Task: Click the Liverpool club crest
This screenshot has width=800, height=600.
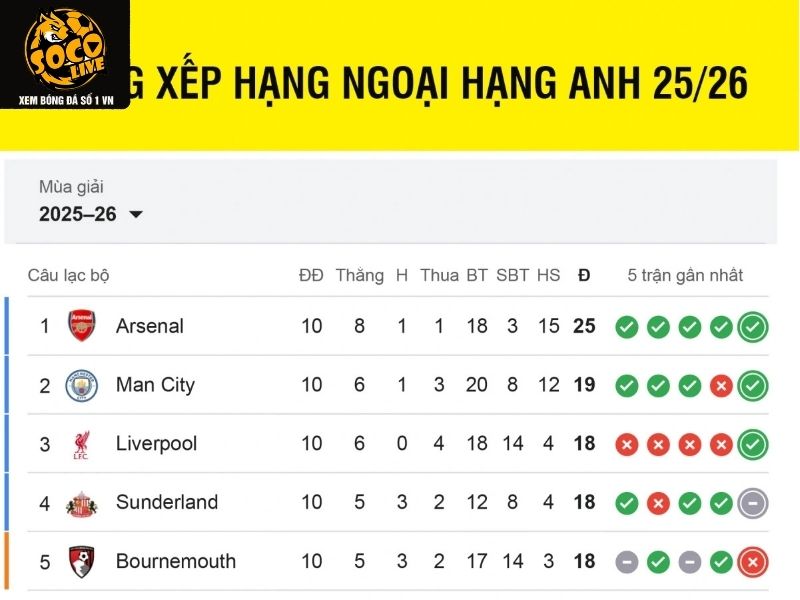Action: pos(82,444)
